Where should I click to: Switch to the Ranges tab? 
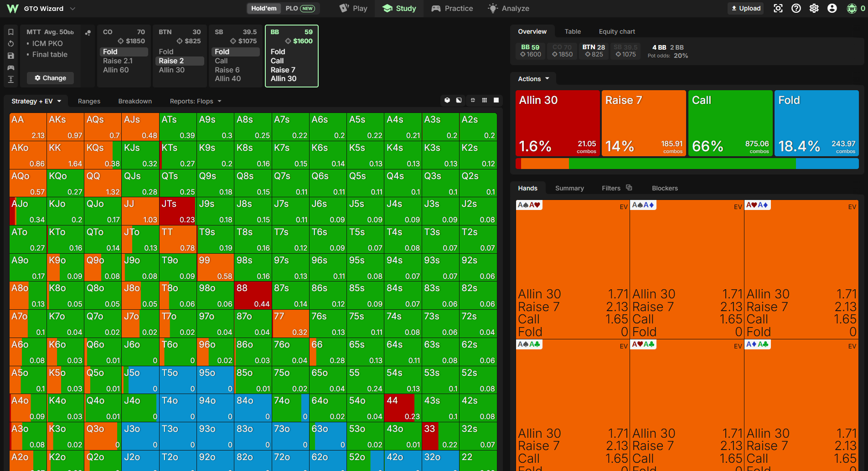(x=89, y=101)
